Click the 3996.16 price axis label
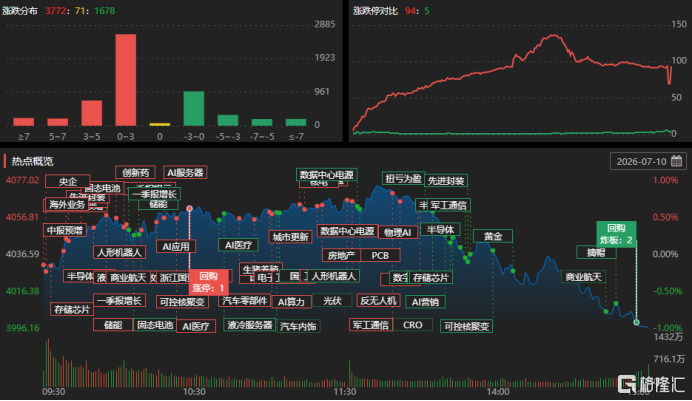Viewport: 692px width, 401px height. pyautogui.click(x=22, y=328)
